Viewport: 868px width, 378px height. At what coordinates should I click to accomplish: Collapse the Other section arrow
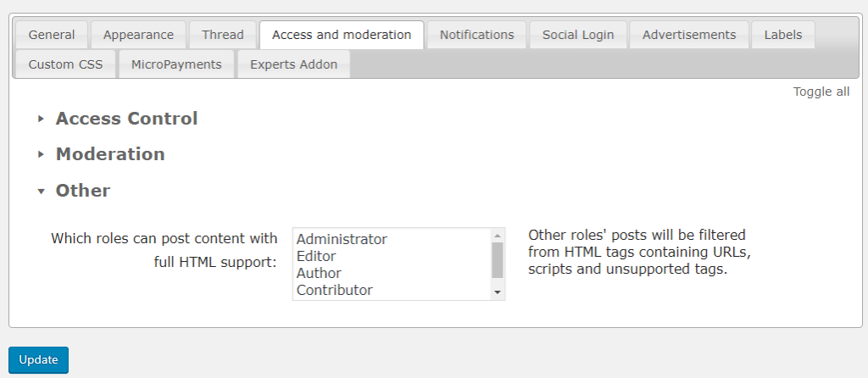click(41, 192)
